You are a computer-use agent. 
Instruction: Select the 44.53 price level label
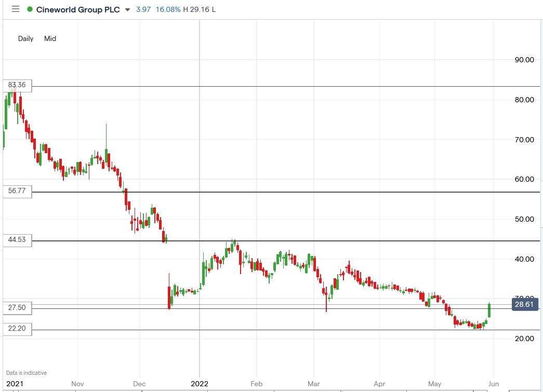[x=16, y=240]
